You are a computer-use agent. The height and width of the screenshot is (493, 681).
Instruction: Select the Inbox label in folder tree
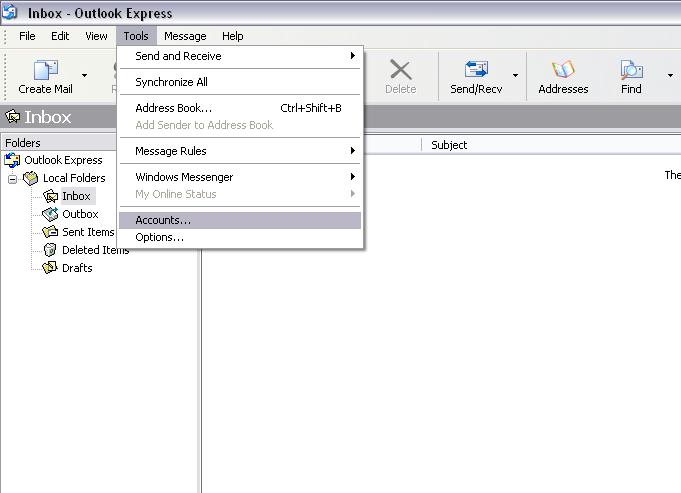click(x=76, y=196)
